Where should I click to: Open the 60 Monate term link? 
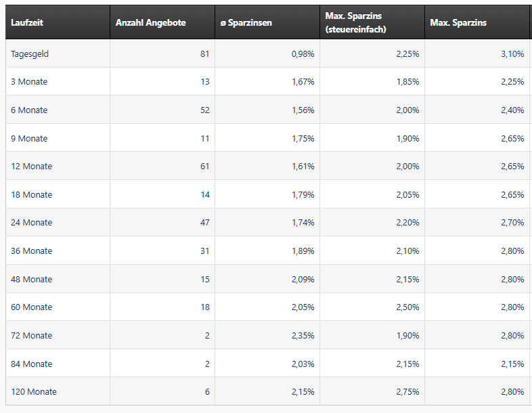pyautogui.click(x=31, y=307)
